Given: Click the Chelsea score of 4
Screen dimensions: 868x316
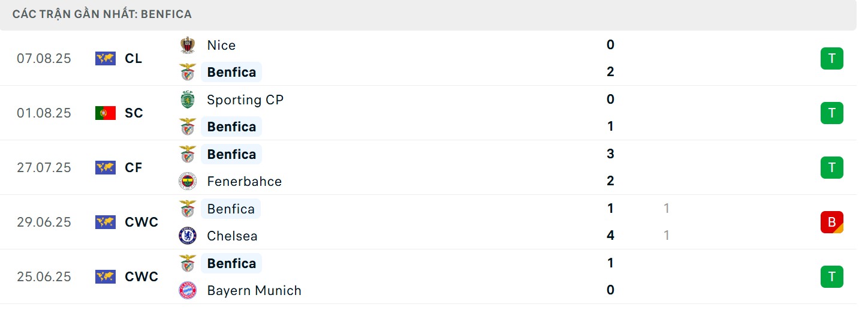Looking at the screenshot, I should 610,236.
